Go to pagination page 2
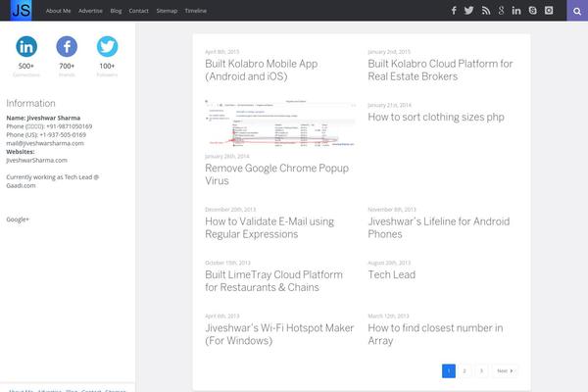 (465, 371)
